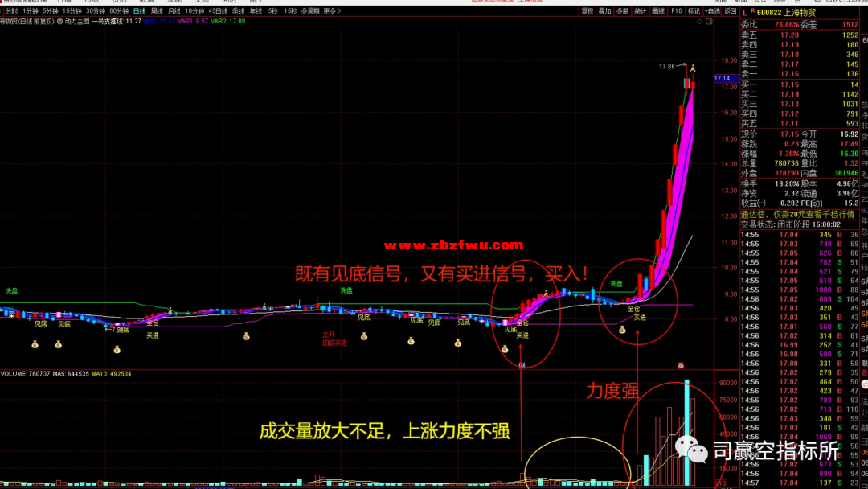This screenshot has width=868, height=489.
Task: Click the 上海物贸(日线.前复权) chart title
Action: (x=27, y=22)
